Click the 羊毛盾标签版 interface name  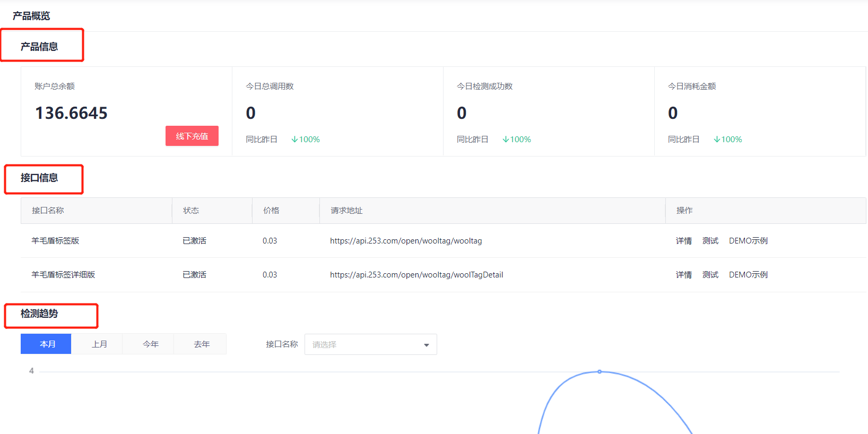pyautogui.click(x=55, y=241)
